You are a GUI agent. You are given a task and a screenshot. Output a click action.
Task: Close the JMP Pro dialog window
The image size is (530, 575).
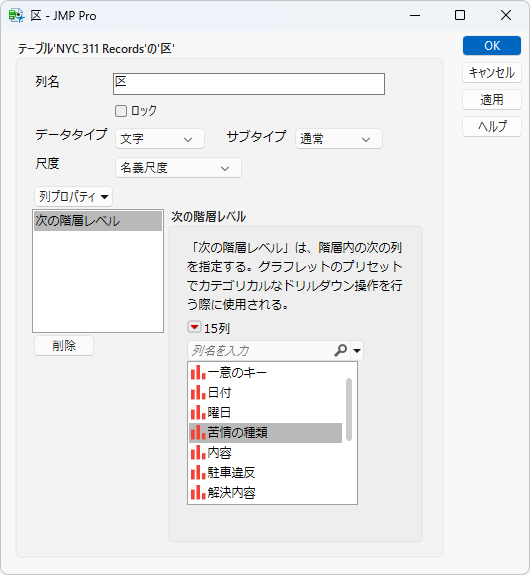pyautogui.click(x=506, y=15)
